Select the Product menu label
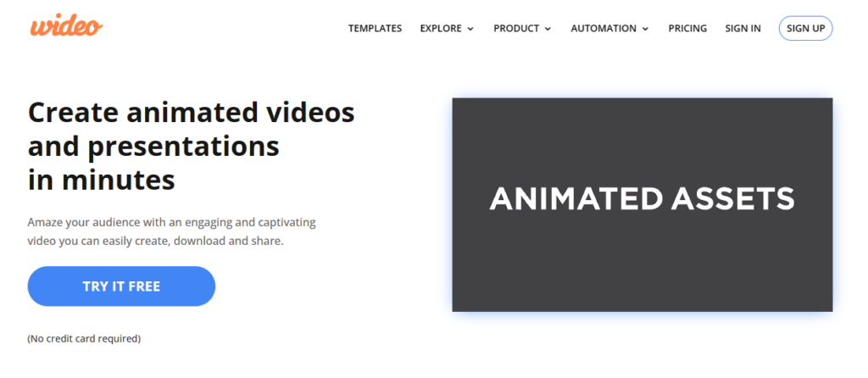The width and height of the screenshot is (868, 378). pyautogui.click(x=516, y=29)
